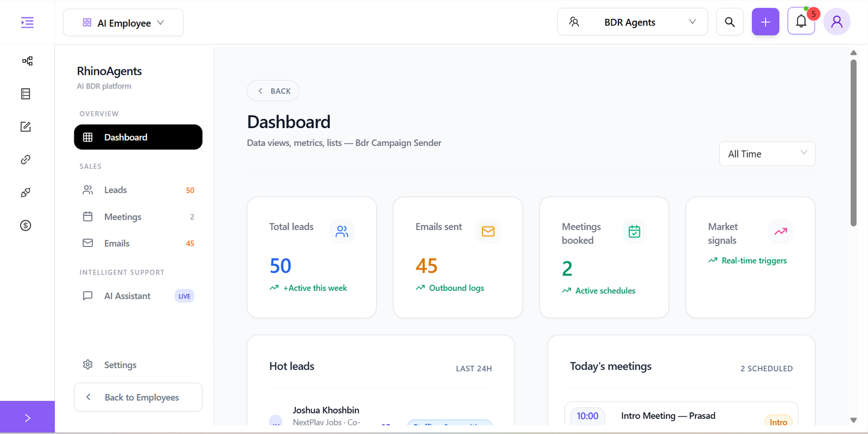Click the Emails sent envelope icon
The width and height of the screenshot is (868, 434).
coord(488,232)
